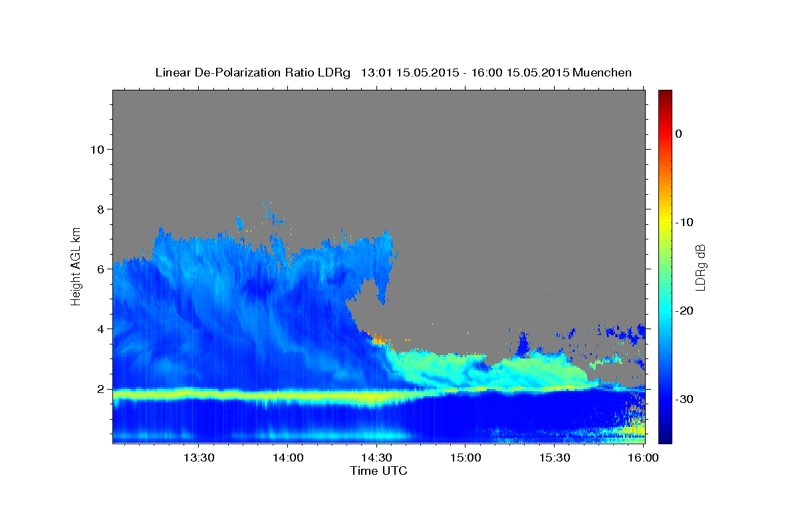This screenshot has width=798, height=532.
Task: Click the 13:30 time axis tick label
Action: (x=198, y=458)
